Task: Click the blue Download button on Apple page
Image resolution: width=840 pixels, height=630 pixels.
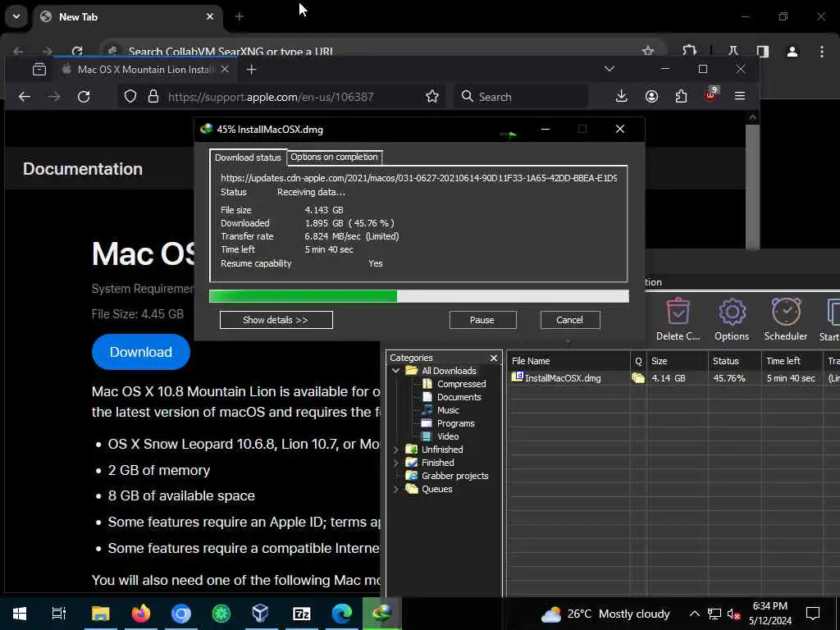Action: 141,352
